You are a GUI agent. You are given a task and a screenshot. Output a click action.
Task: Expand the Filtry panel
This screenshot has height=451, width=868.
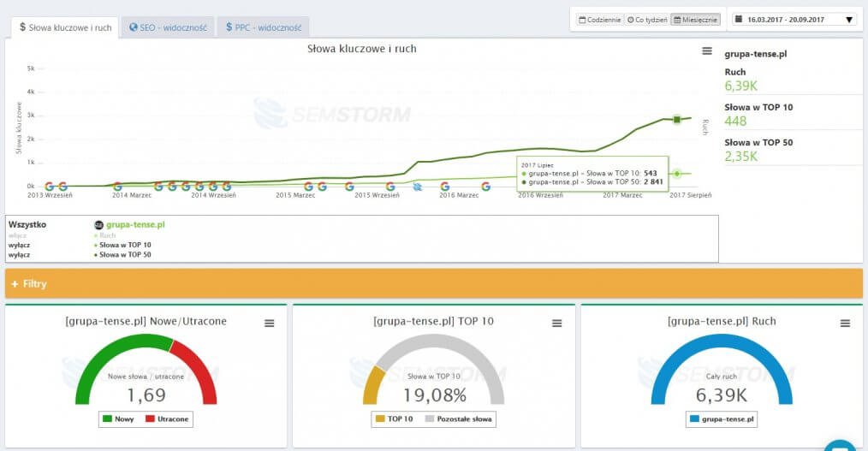pyautogui.click(x=434, y=283)
